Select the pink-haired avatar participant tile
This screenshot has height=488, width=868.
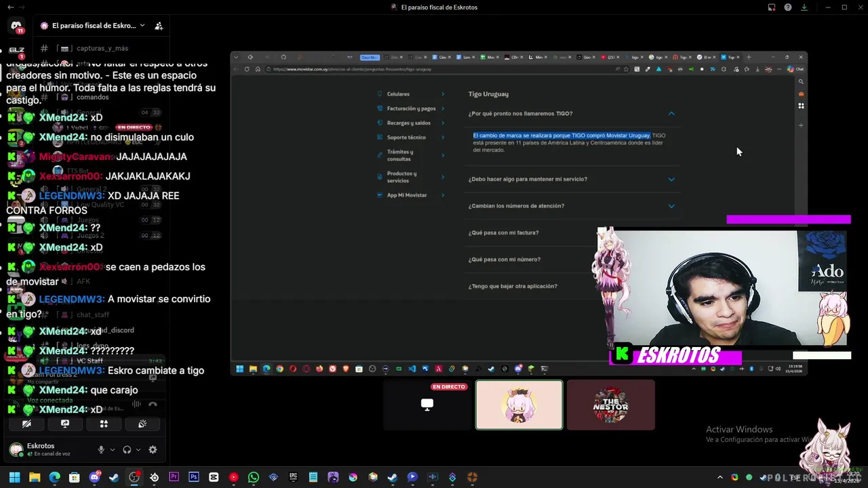click(x=519, y=405)
